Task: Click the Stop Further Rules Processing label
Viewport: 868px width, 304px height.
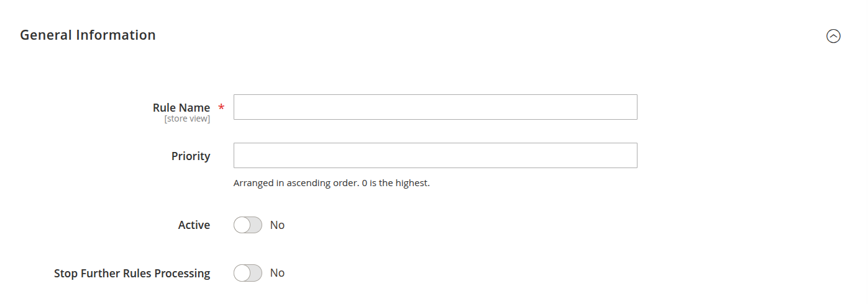Action: tap(132, 273)
